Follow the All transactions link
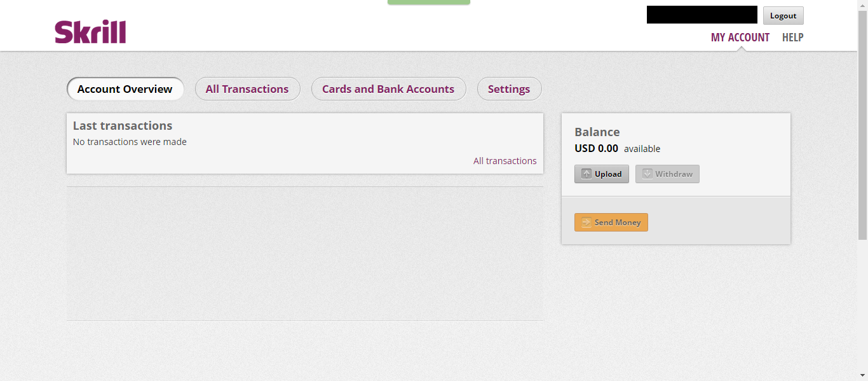 pyautogui.click(x=505, y=161)
